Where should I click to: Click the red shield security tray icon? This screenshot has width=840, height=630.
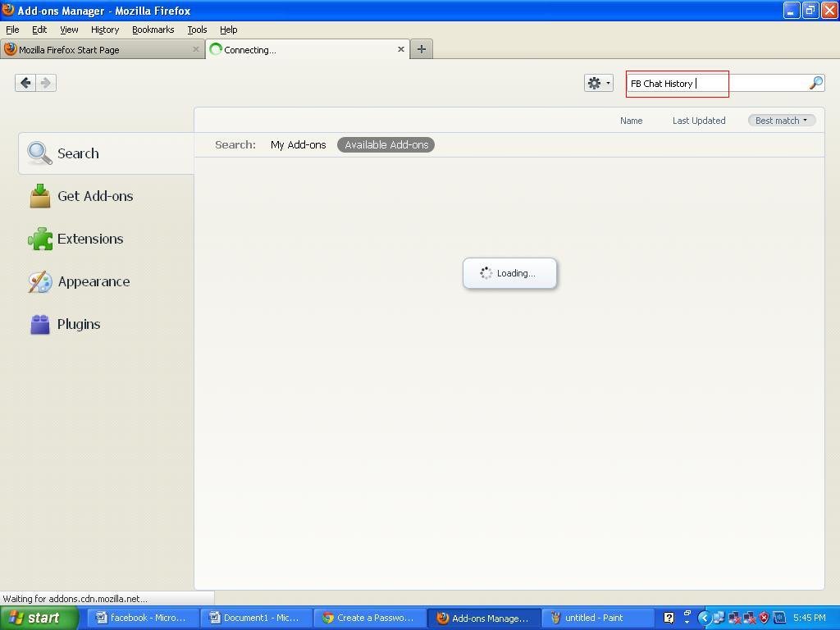764,619
